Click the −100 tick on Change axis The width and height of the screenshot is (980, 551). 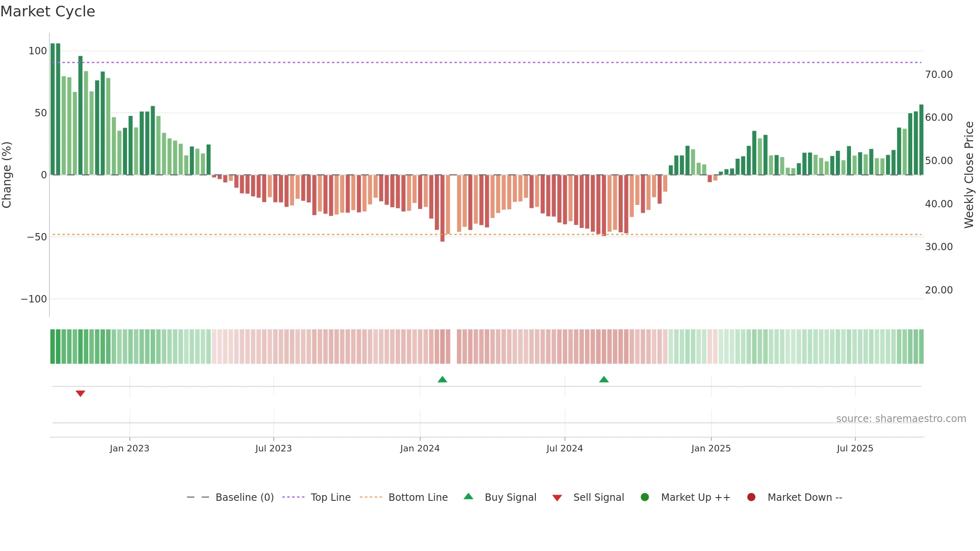pos(34,299)
